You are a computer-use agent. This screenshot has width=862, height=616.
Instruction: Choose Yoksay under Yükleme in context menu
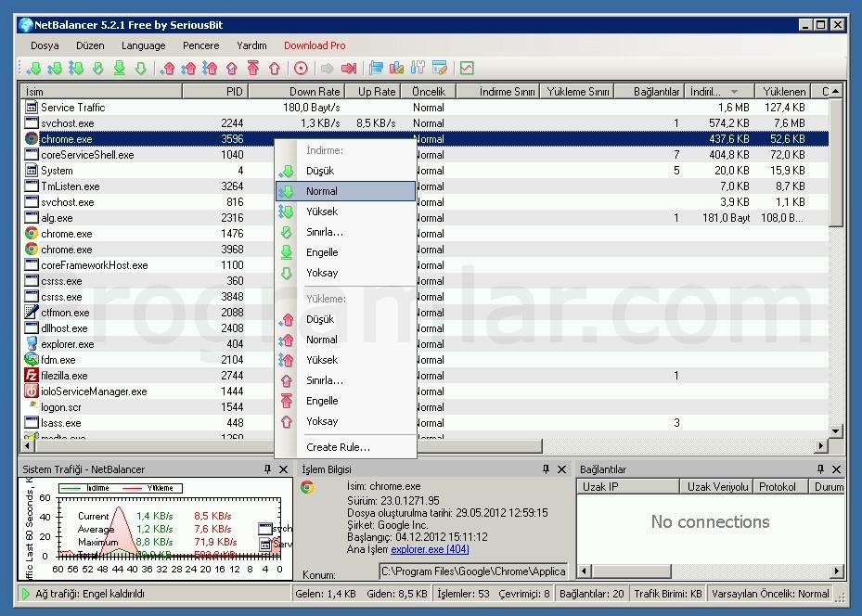pyautogui.click(x=345, y=421)
